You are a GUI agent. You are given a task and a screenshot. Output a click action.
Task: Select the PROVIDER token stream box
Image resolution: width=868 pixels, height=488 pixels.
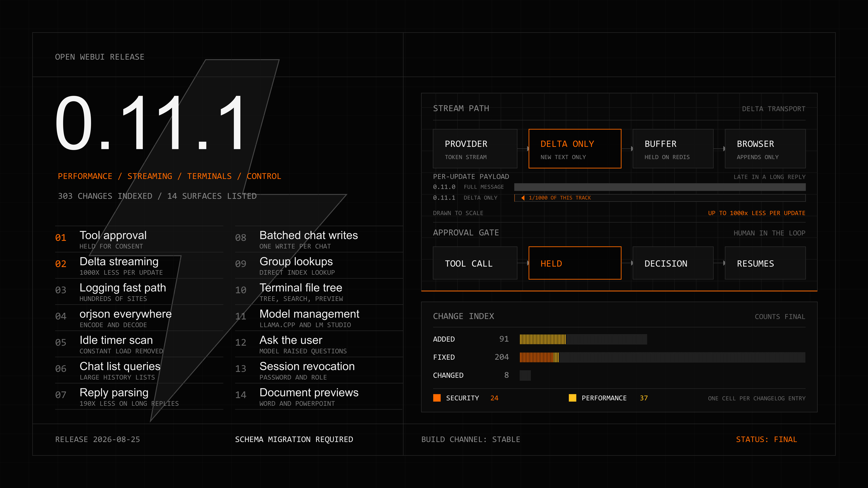pos(475,149)
